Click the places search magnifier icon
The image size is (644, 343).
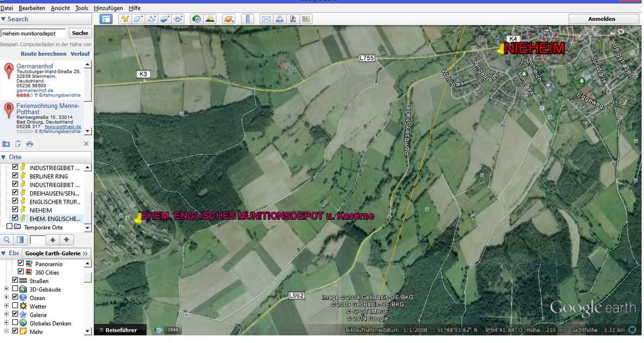[x=8, y=240]
